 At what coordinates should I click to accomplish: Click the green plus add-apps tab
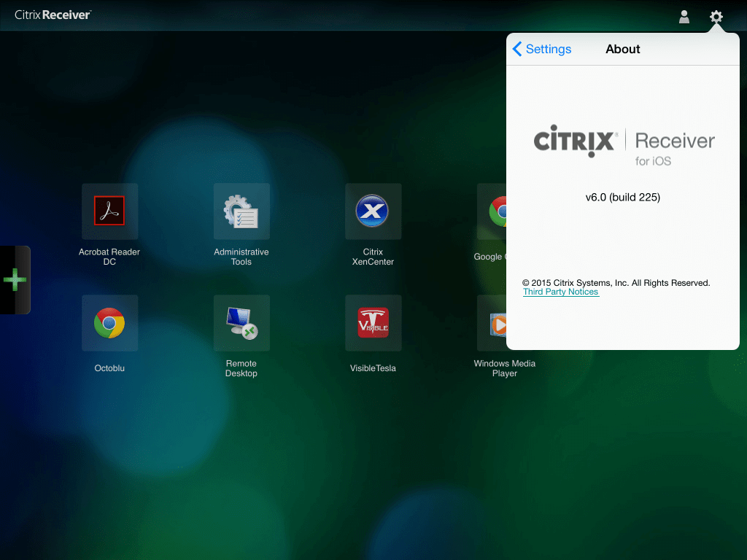(x=15, y=280)
